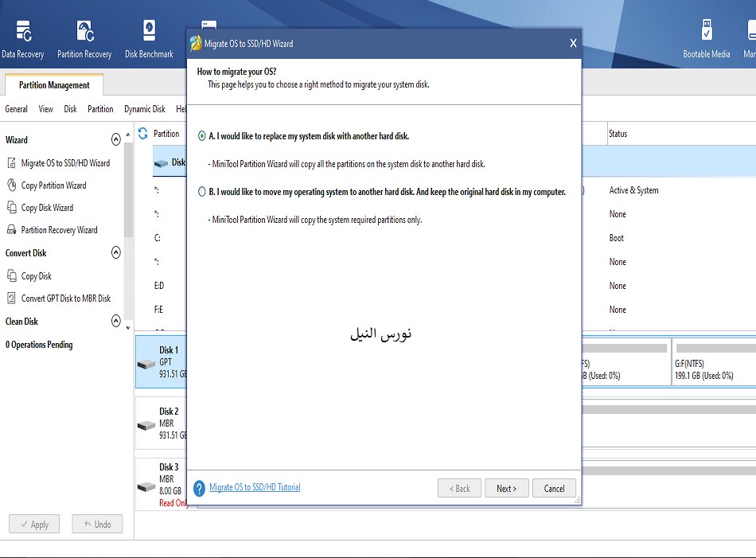
Task: Open Data Recovery tool icon
Action: [23, 32]
